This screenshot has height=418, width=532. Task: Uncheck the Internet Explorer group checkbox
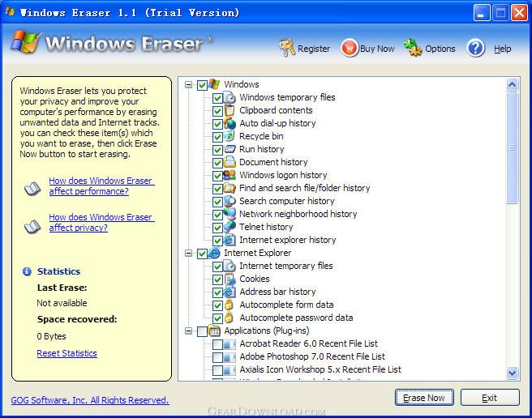tap(202, 254)
